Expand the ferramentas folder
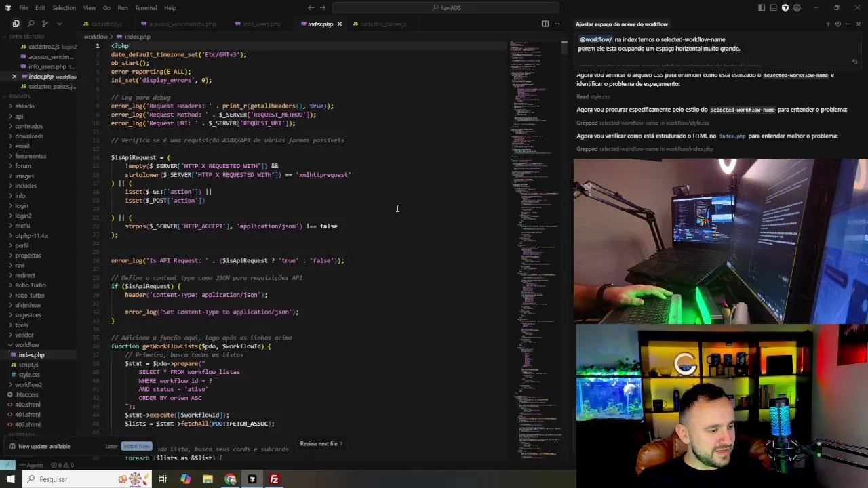 31,156
